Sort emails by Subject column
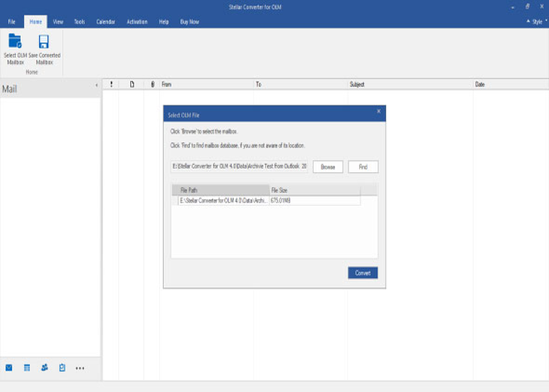549x392 pixels. tap(410, 84)
